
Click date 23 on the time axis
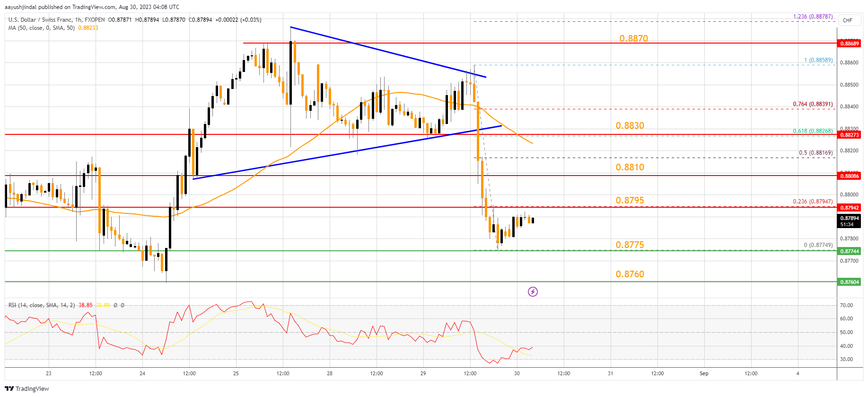(49, 373)
